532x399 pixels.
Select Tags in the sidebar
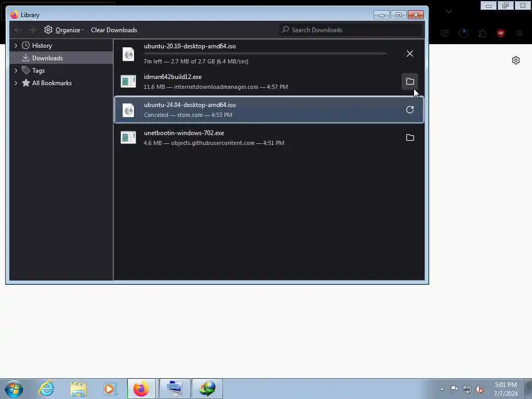38,71
